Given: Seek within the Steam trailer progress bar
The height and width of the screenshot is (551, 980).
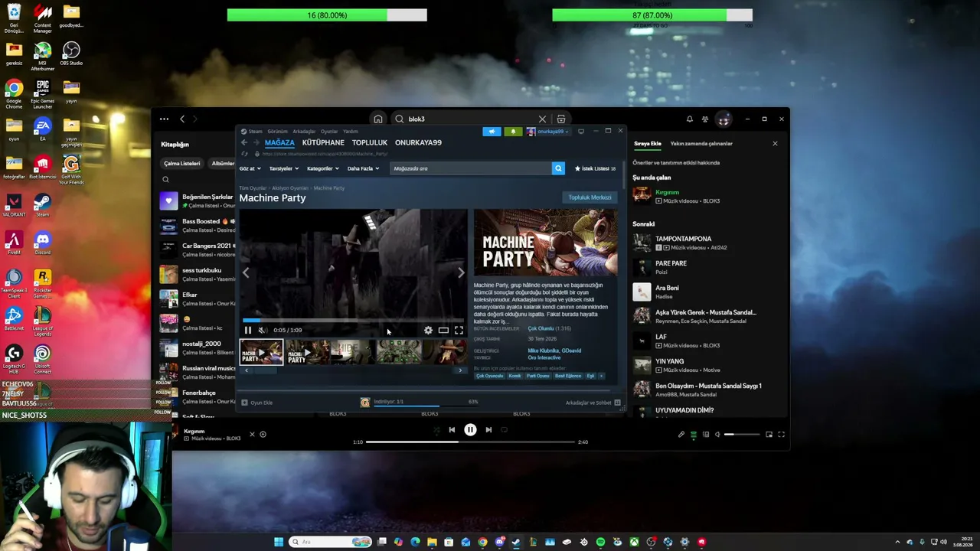Looking at the screenshot, I should 353,321.
